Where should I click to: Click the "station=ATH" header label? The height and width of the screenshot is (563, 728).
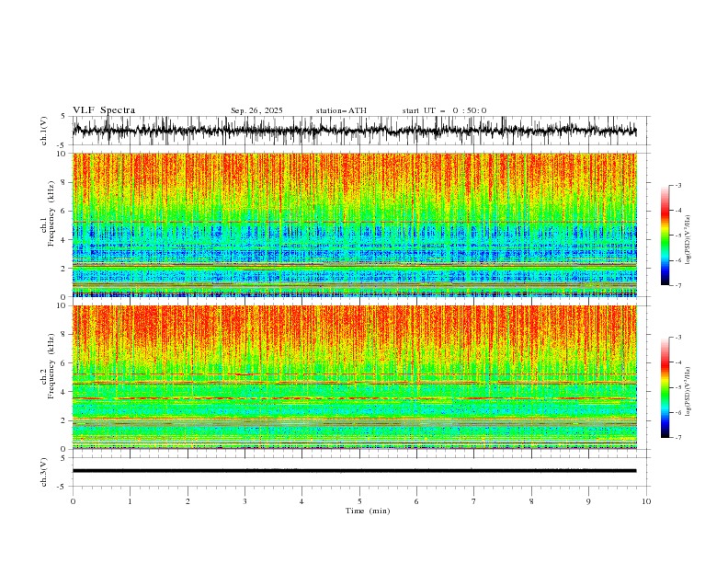[341, 110]
